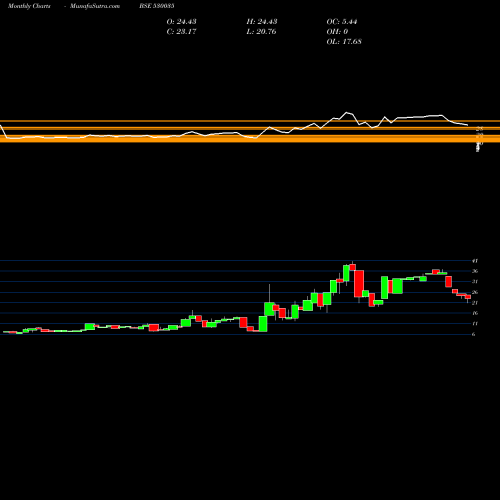This screenshot has width=500, height=500.
Task: Click the last red candle on the chart
Action: [x=468, y=297]
